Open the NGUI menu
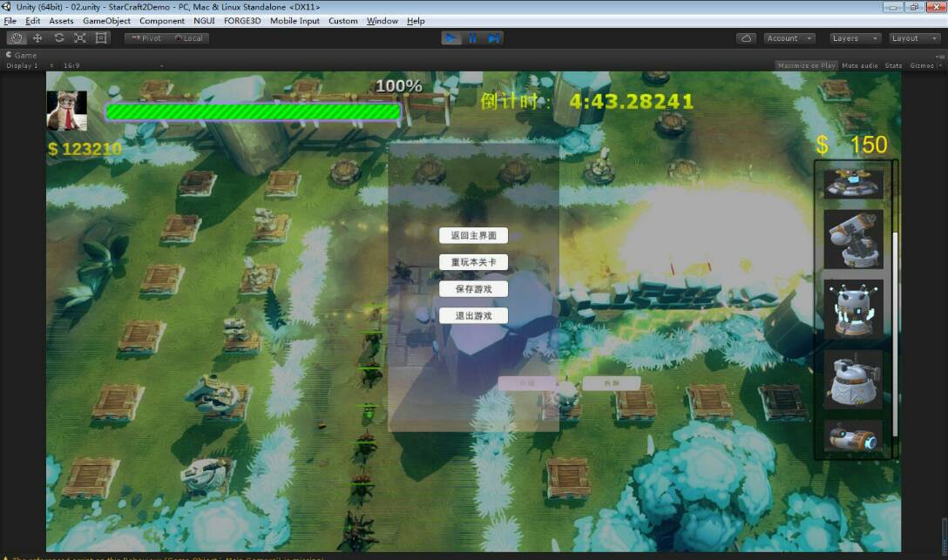948x560 pixels. tap(205, 21)
